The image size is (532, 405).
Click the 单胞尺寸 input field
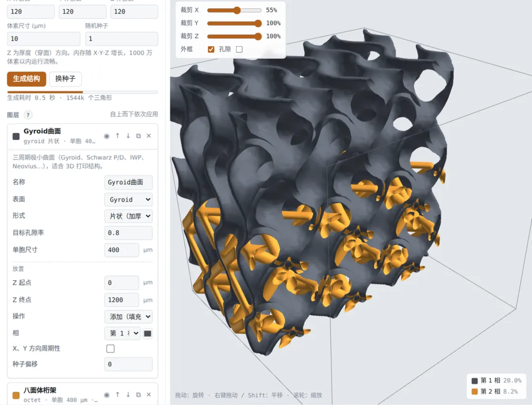click(122, 250)
